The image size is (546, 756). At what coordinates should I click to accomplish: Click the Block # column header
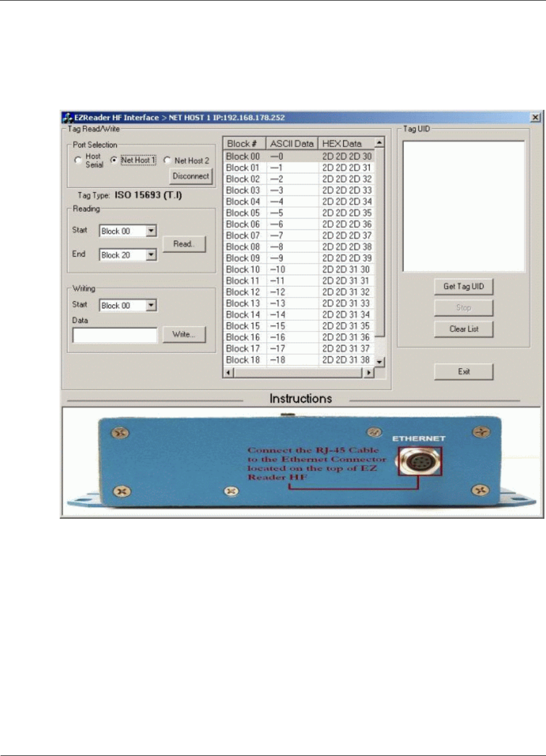coord(245,144)
